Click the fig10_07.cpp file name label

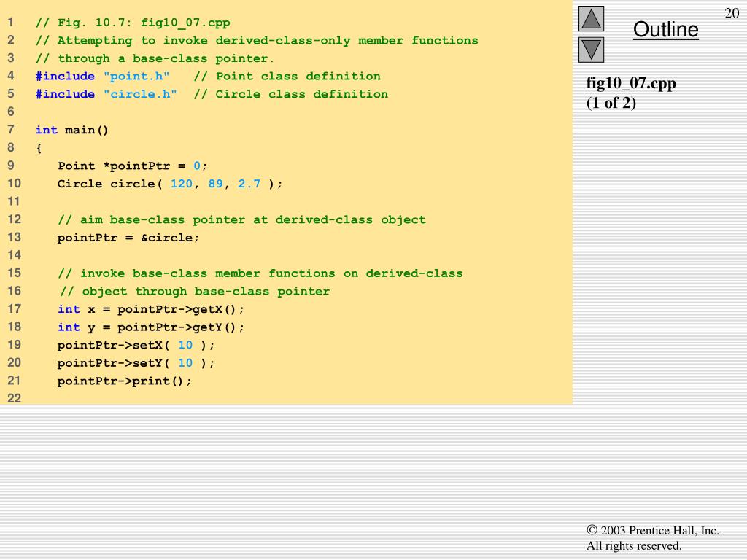(x=631, y=83)
